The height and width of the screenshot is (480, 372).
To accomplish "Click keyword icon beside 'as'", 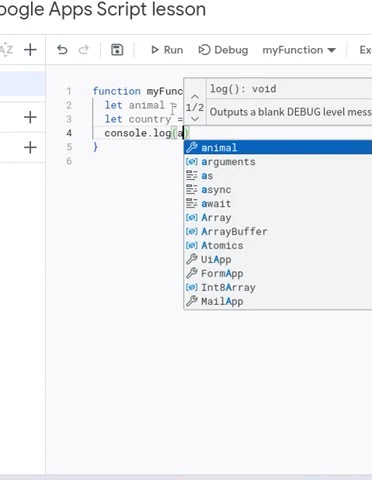I will click(192, 176).
